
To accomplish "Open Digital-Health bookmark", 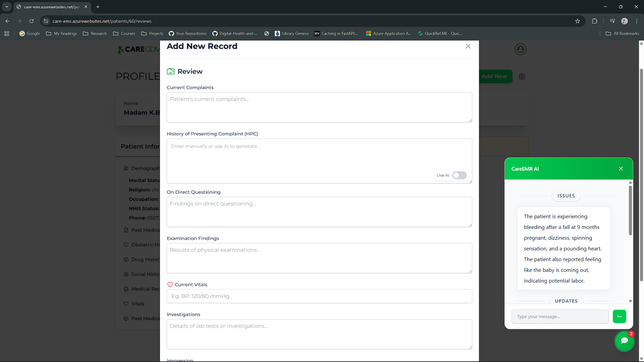I will click(235, 34).
